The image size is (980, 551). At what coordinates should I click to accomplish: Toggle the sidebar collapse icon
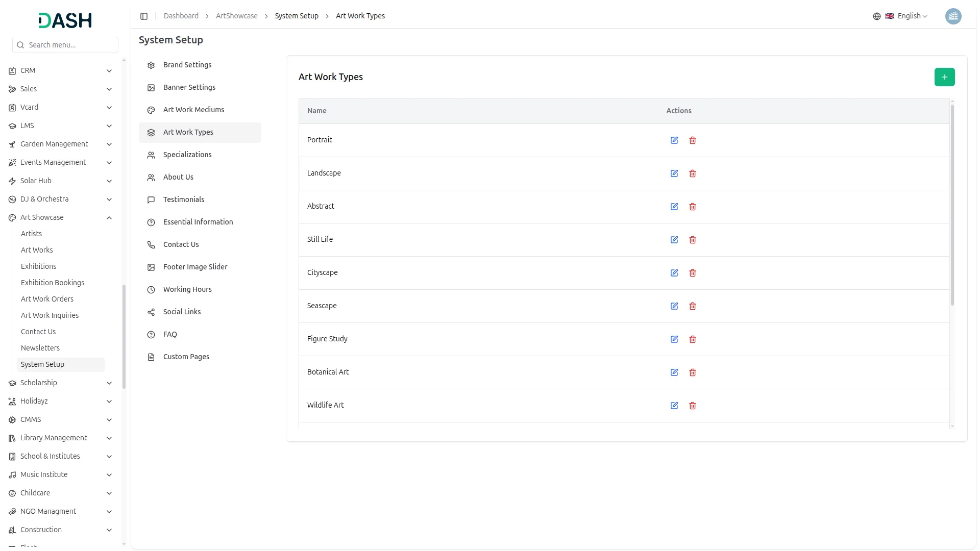[144, 16]
